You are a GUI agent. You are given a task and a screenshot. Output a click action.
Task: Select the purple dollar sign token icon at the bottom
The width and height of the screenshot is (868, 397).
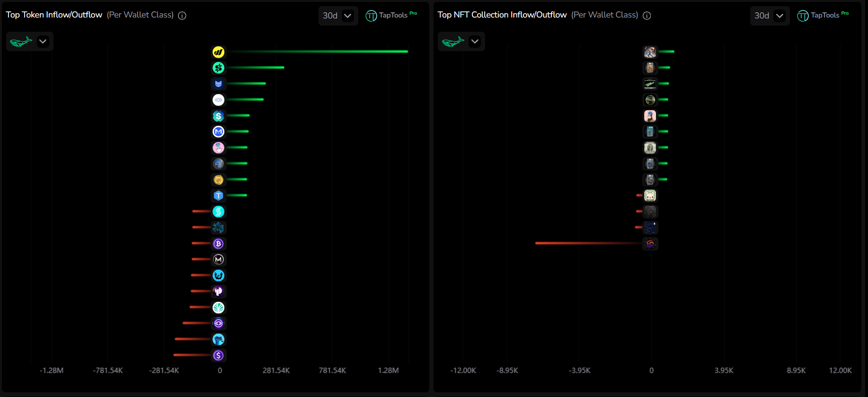[218, 355]
